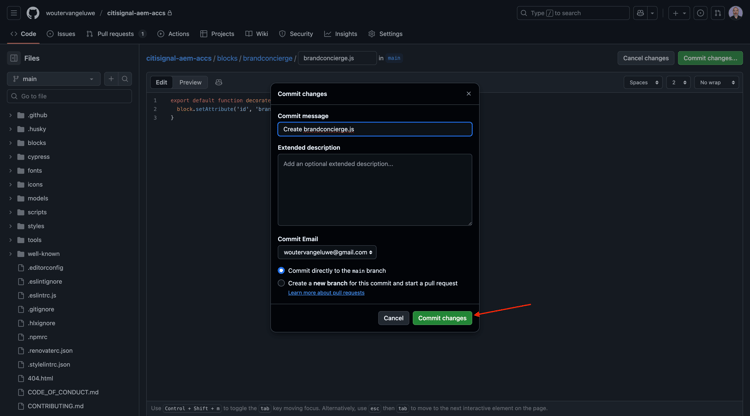Open the create new plus menu

coord(679,13)
